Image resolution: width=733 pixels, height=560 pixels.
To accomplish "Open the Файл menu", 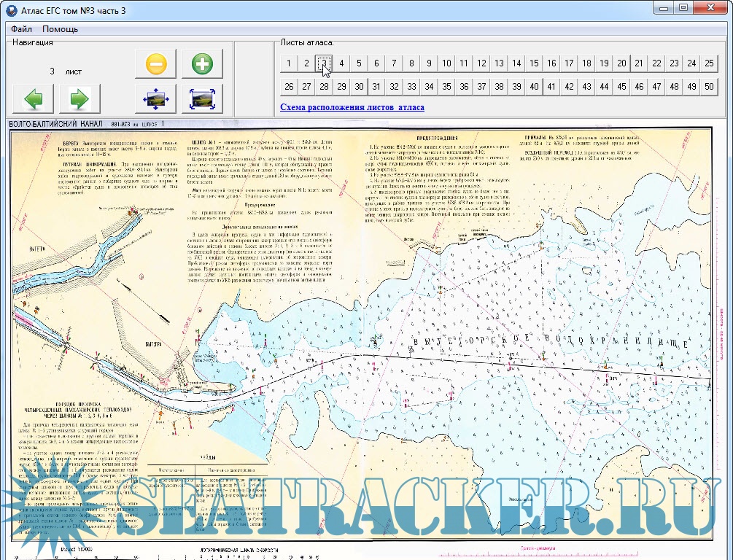I will coord(21,29).
